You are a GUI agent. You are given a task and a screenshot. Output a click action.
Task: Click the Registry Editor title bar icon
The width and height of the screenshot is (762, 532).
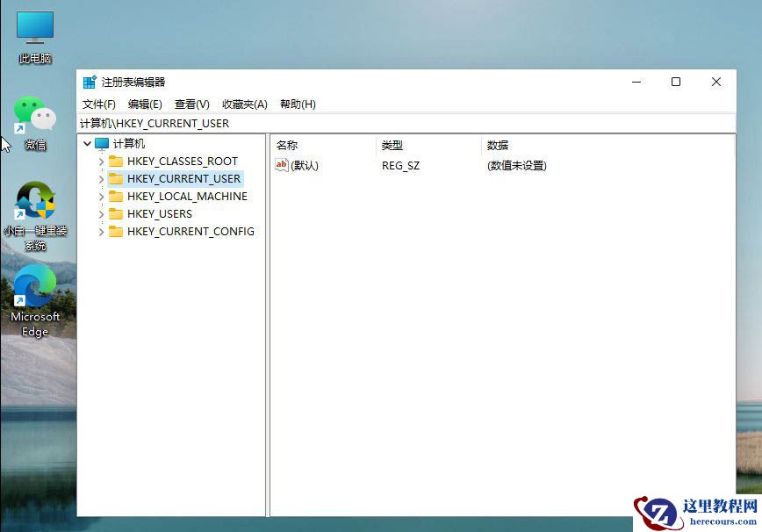[89, 81]
